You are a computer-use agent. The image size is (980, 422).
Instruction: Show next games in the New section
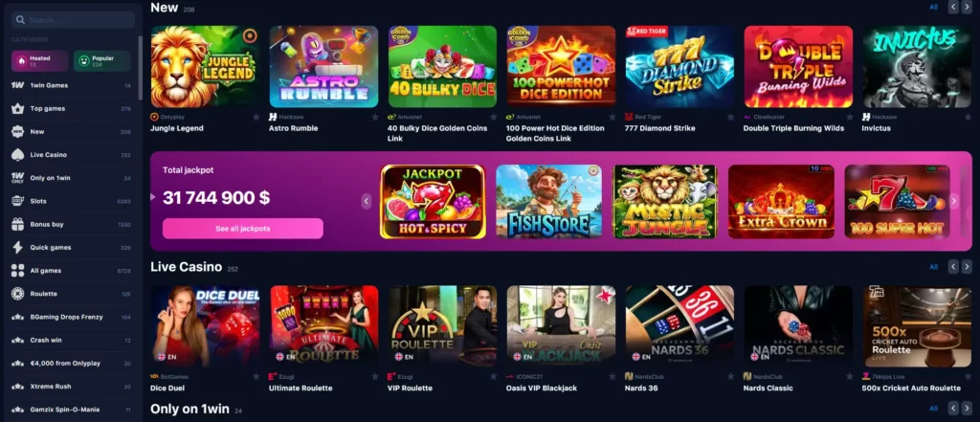pyautogui.click(x=967, y=7)
